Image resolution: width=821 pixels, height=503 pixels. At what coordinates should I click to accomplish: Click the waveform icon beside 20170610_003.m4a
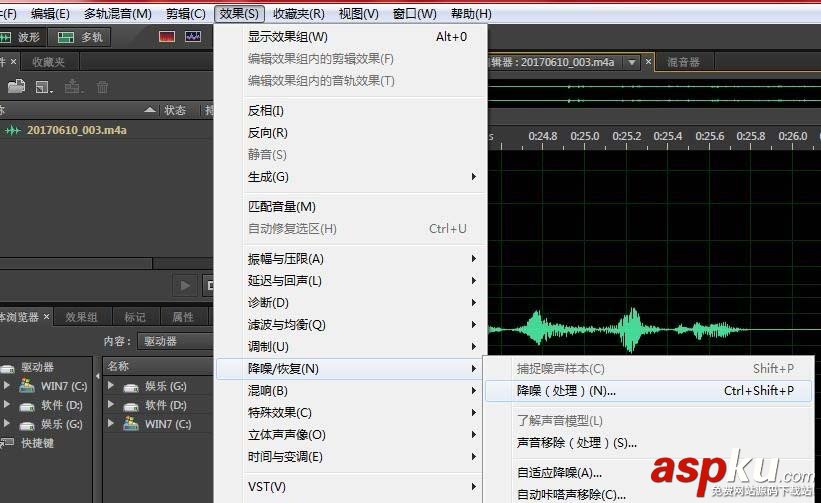click(13, 130)
